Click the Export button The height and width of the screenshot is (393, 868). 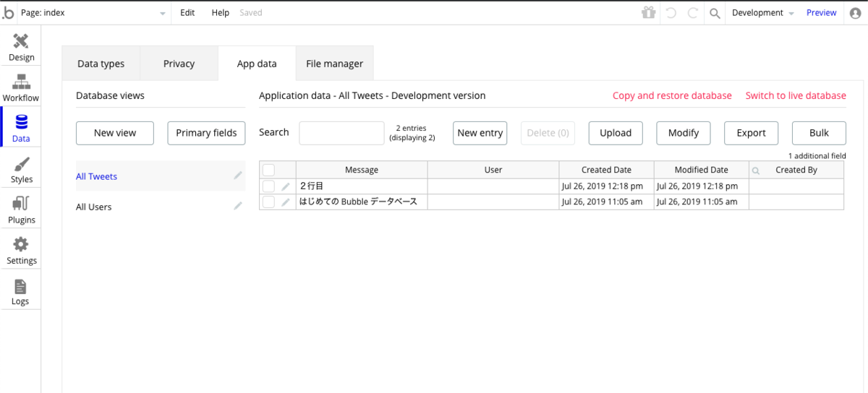point(751,133)
